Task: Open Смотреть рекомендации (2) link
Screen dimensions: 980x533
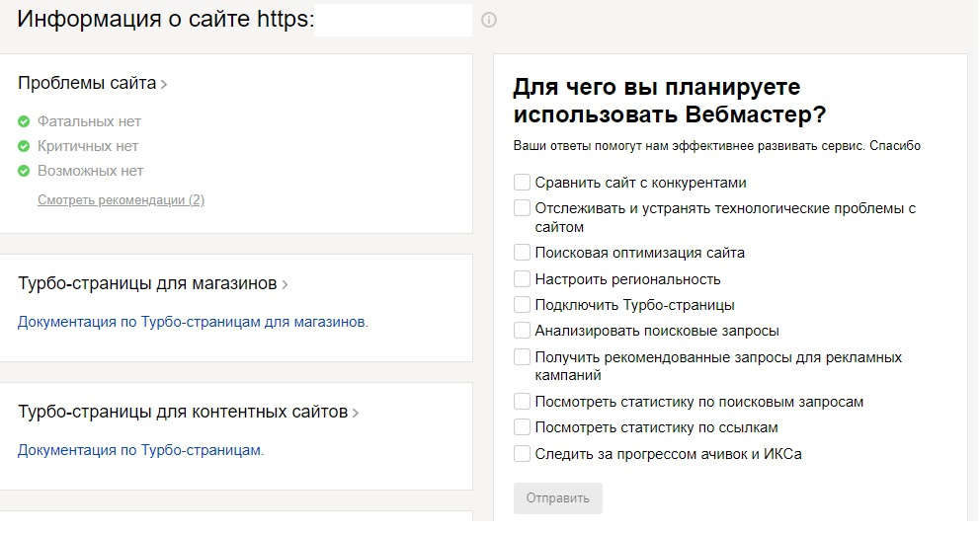Action: pyautogui.click(x=121, y=200)
